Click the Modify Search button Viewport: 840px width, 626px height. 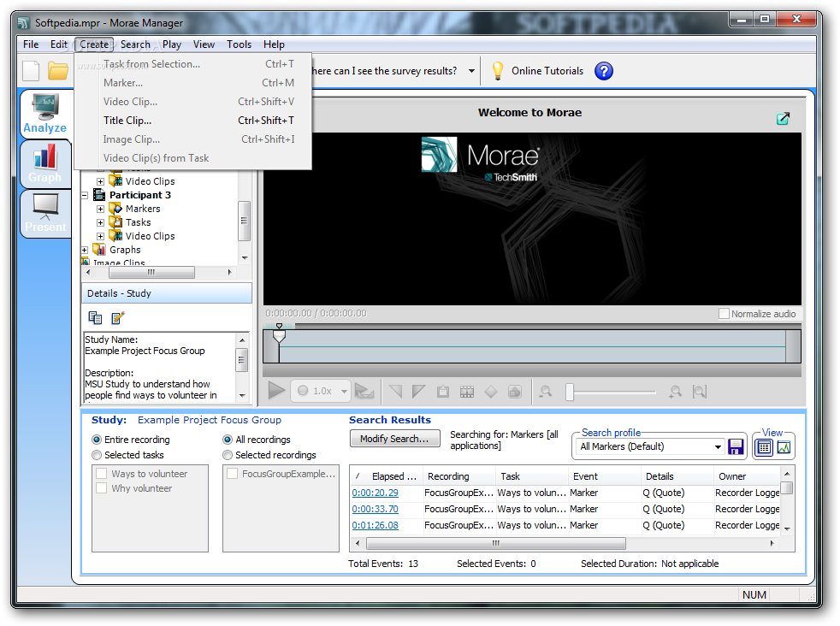395,439
